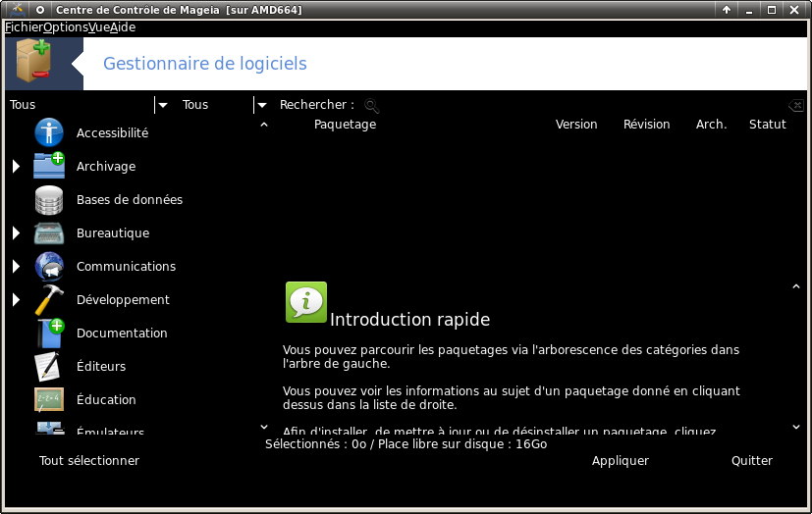Select the Bureautique category label
The width and height of the screenshot is (812, 514).
[x=113, y=233]
